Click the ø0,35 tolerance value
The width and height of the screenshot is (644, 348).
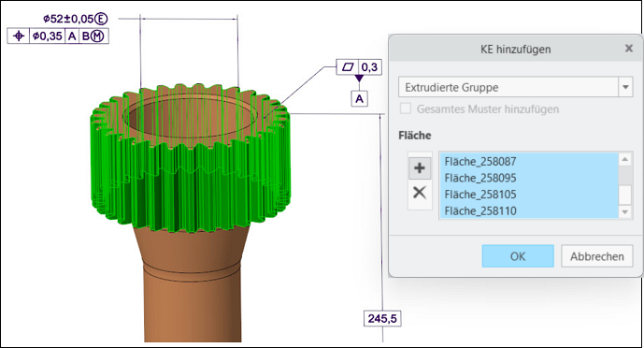point(48,36)
